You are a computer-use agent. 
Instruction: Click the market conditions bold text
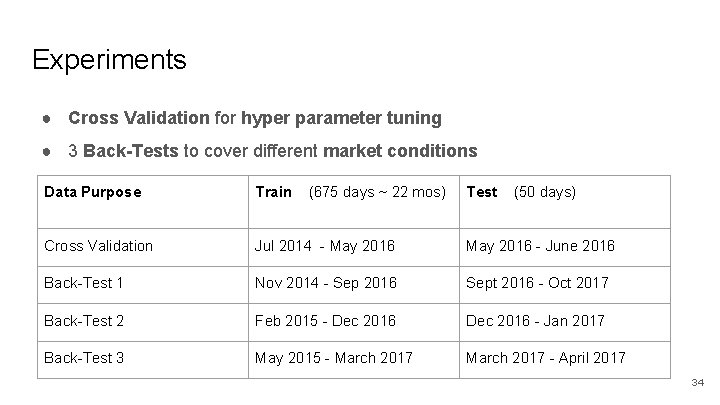tap(400, 151)
